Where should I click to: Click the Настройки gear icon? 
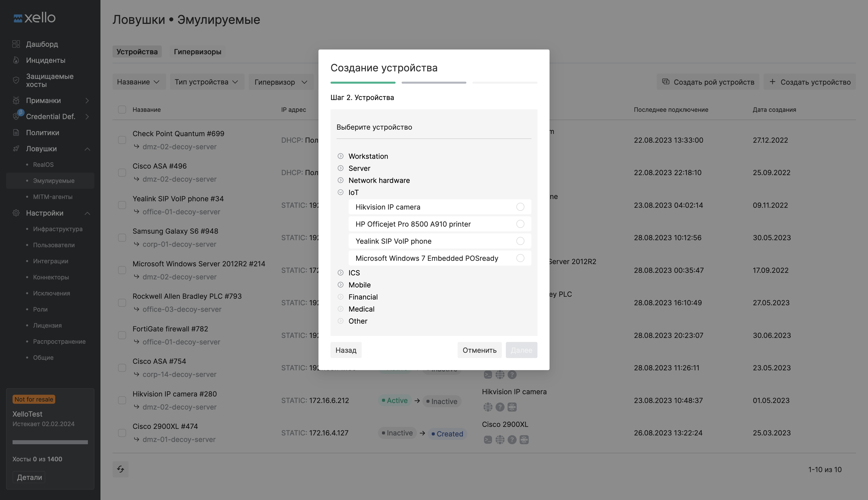16,213
